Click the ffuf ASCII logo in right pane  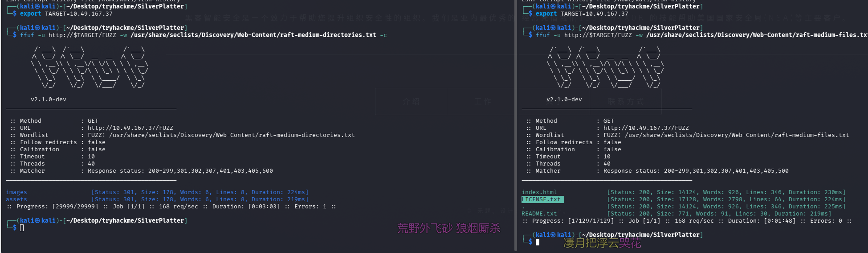point(605,67)
